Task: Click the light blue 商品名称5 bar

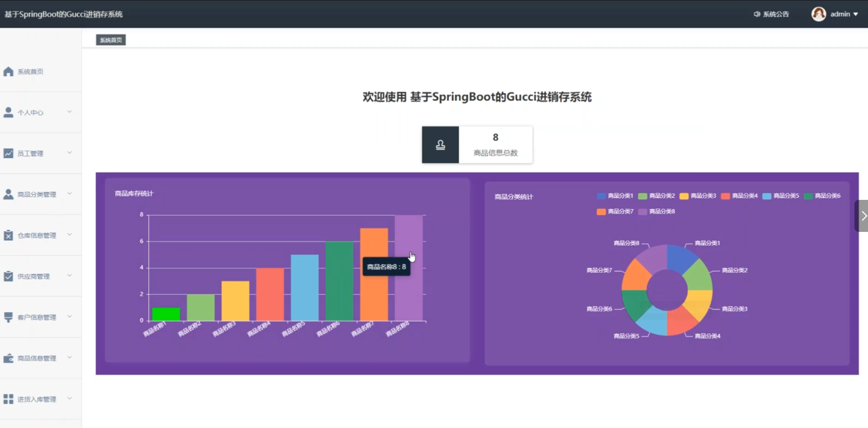Action: [x=305, y=288]
